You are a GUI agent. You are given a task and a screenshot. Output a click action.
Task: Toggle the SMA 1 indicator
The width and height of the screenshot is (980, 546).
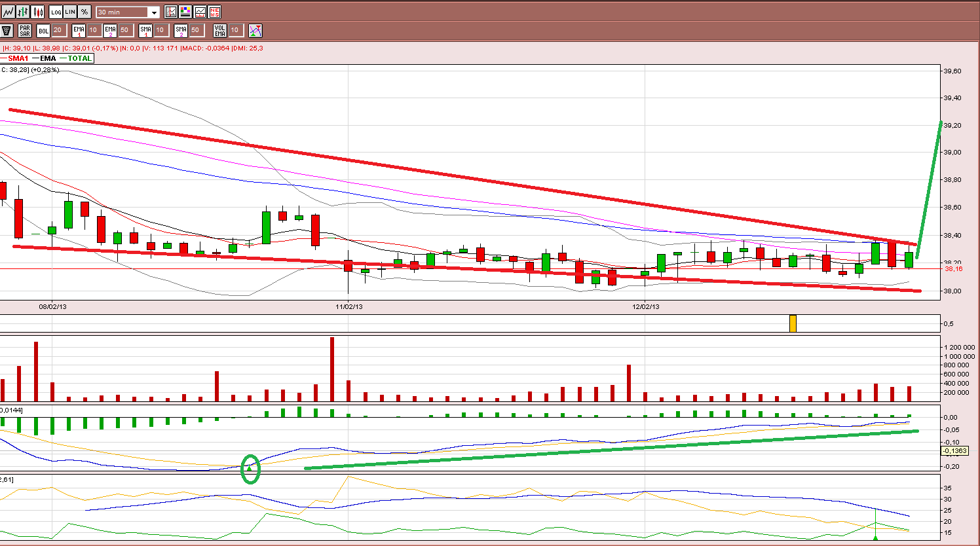coord(145,30)
